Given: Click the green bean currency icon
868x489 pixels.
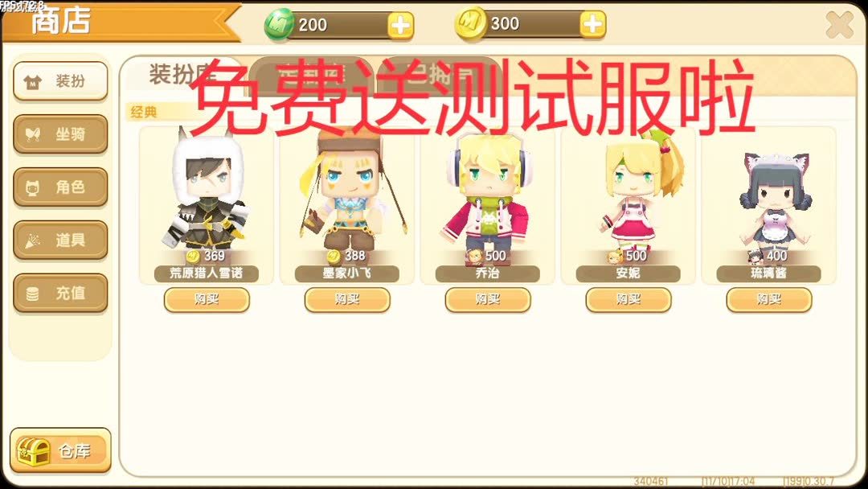Looking at the screenshot, I should pyautogui.click(x=278, y=25).
